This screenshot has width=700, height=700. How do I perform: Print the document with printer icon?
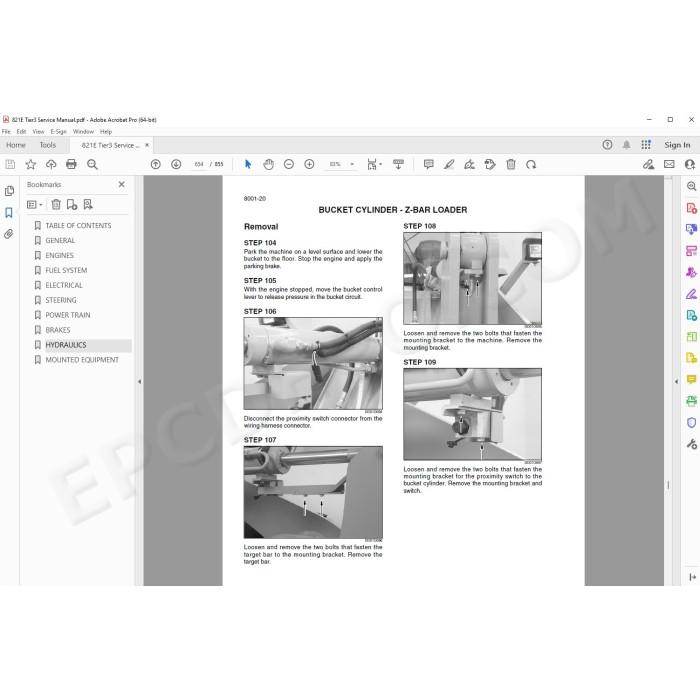tap(71, 164)
